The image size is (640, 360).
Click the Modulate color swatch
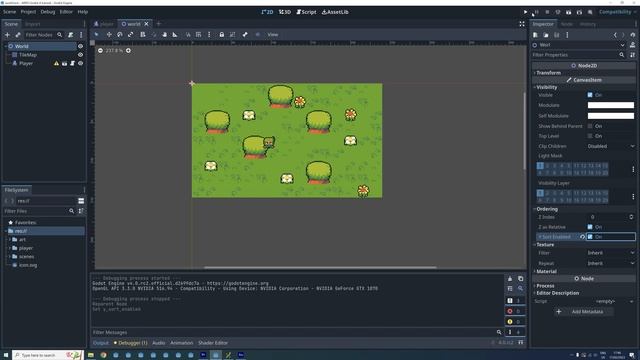(611, 105)
